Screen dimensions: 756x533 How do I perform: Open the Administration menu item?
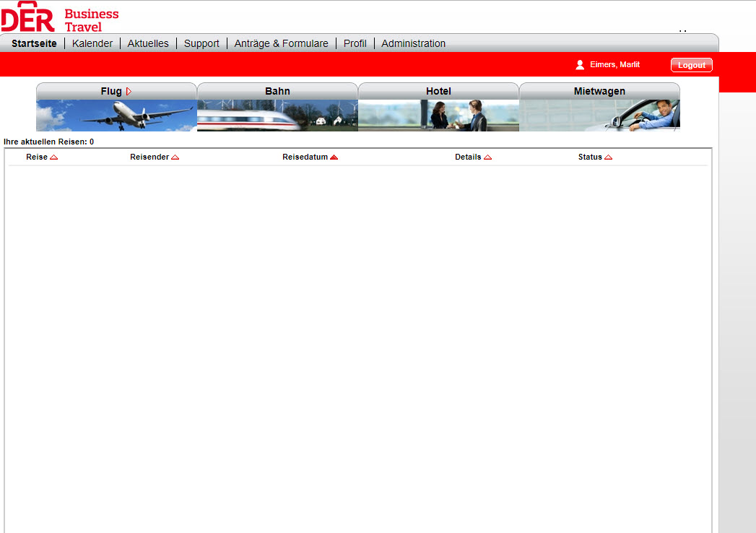click(413, 43)
